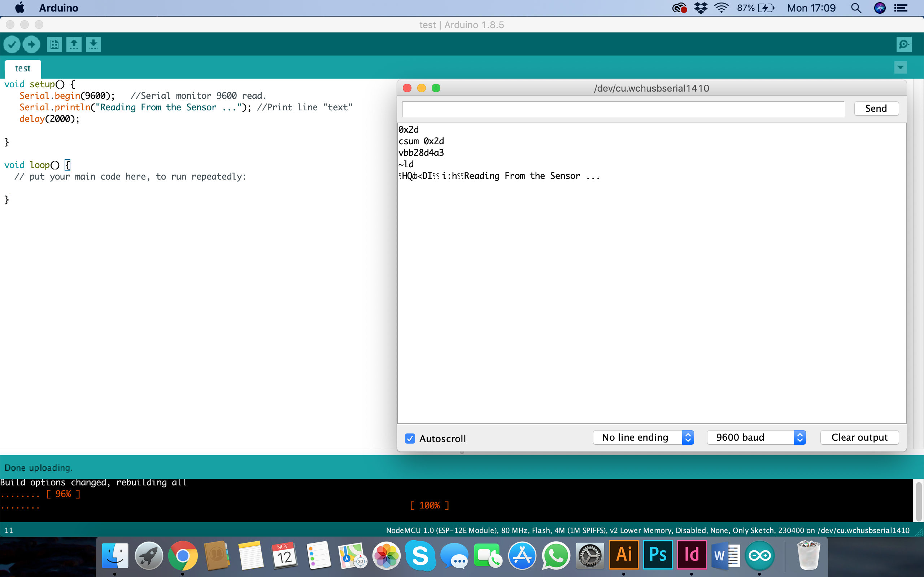Open Notification Center list icon

pos(901,8)
